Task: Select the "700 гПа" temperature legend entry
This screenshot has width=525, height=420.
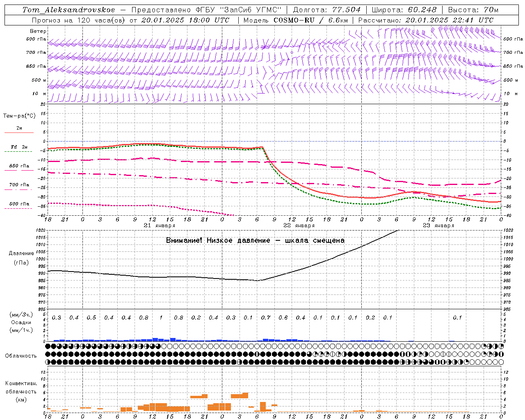Action: click(19, 185)
